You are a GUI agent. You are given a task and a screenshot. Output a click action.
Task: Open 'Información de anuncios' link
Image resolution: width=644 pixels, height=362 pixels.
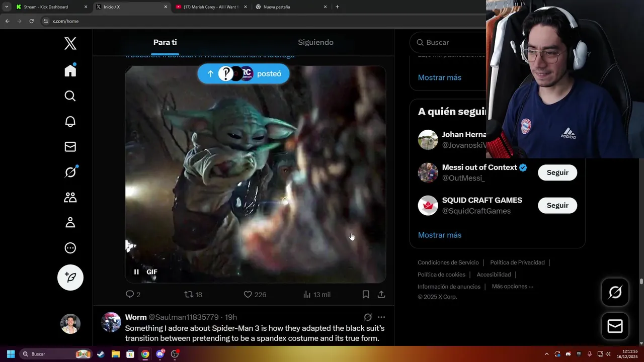pyautogui.click(x=449, y=287)
